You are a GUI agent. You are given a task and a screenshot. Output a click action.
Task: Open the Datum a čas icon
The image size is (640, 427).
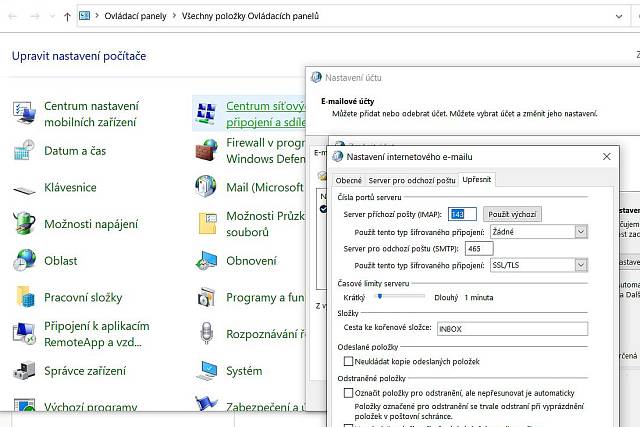click(x=24, y=150)
